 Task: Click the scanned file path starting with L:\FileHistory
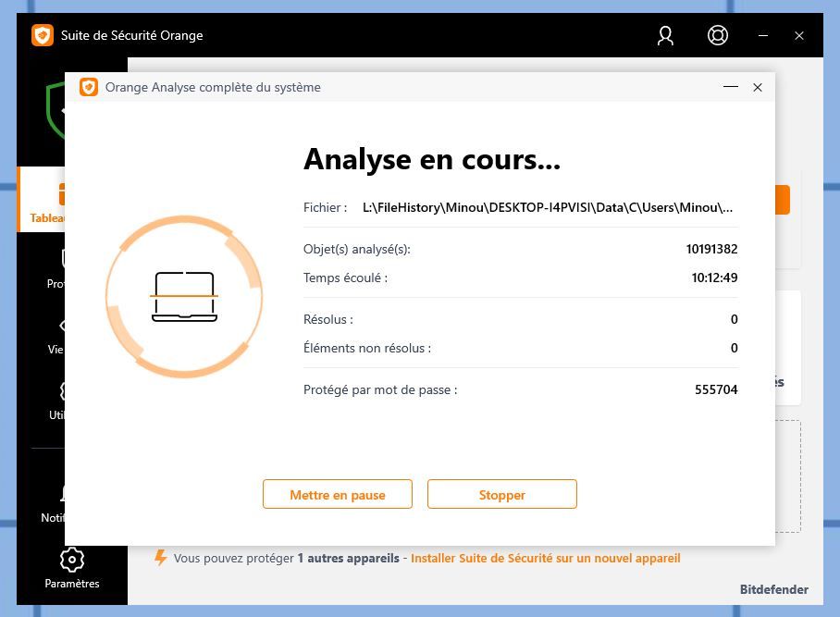[547, 207]
